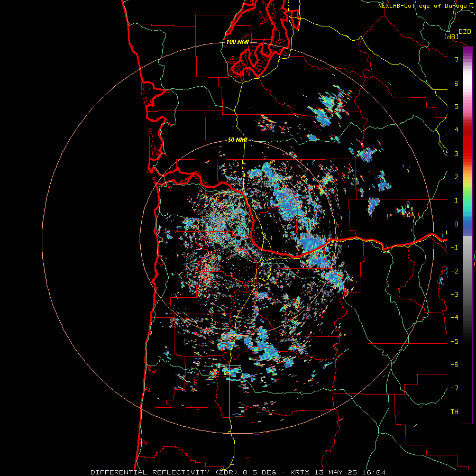Click the legend value 2
476x476 pixels.
456,177
